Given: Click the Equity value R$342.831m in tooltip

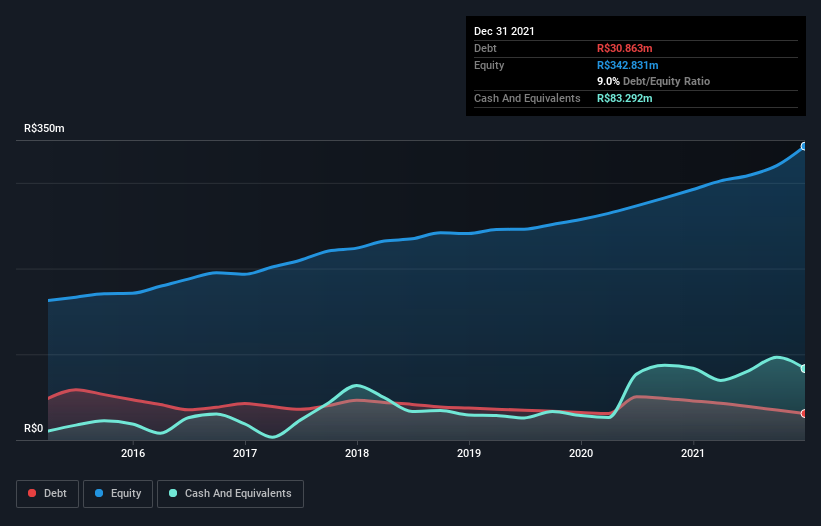Looking at the screenshot, I should 634,65.
